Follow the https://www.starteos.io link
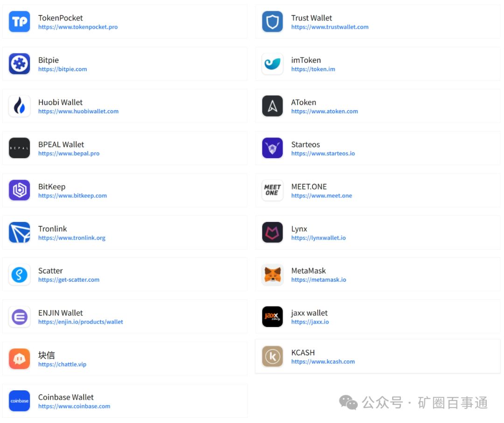Screen dimensions: 504x423 click(323, 153)
